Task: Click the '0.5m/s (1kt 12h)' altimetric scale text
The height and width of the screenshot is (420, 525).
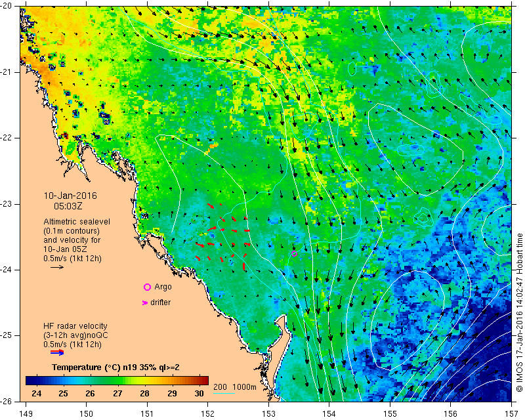Action: 72,259
